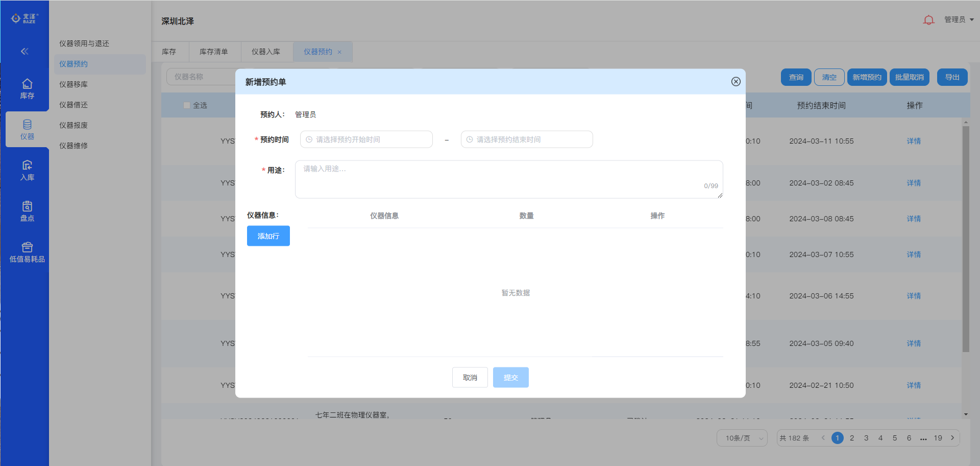This screenshot has width=980, height=466.
Task: Click into the 用途 text area
Action: pyautogui.click(x=508, y=179)
